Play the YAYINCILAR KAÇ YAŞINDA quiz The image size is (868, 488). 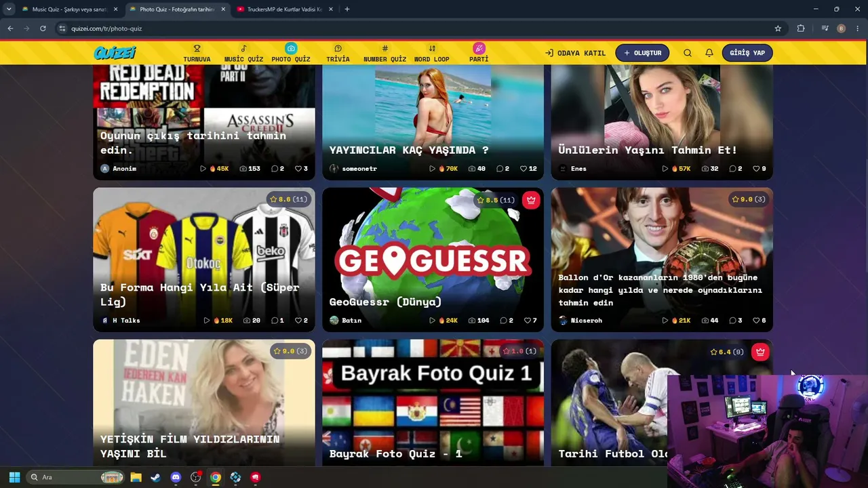coord(432,169)
